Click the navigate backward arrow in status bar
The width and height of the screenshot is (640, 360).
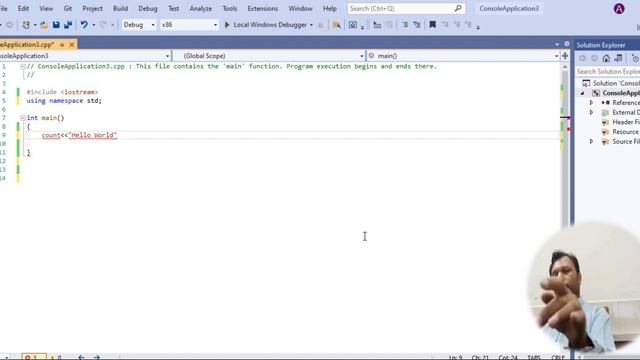point(81,357)
